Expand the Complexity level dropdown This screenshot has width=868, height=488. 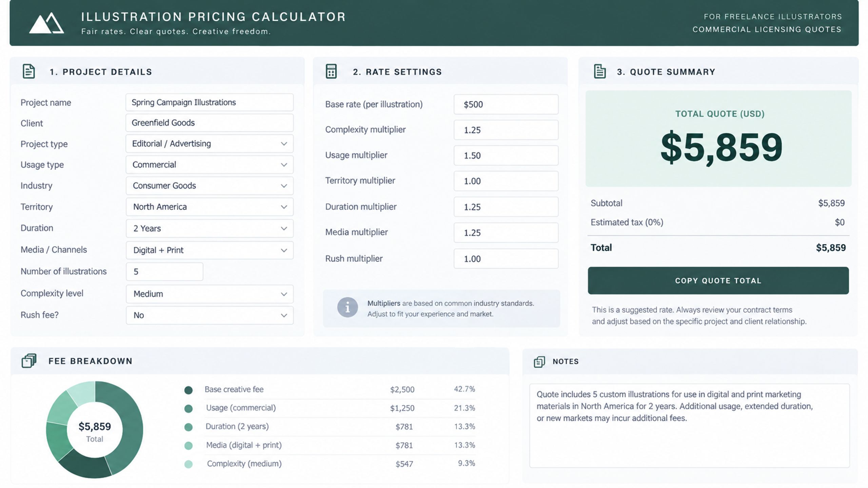click(210, 294)
